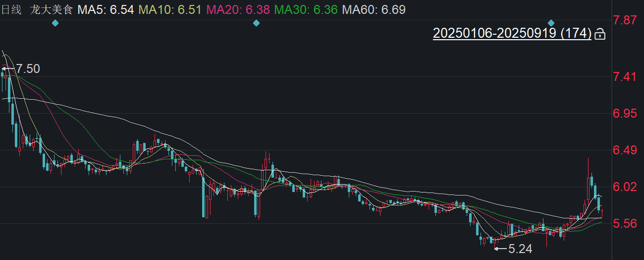The image size is (644, 260).
Task: Click the 7.87 price axis label
Action: (x=624, y=20)
